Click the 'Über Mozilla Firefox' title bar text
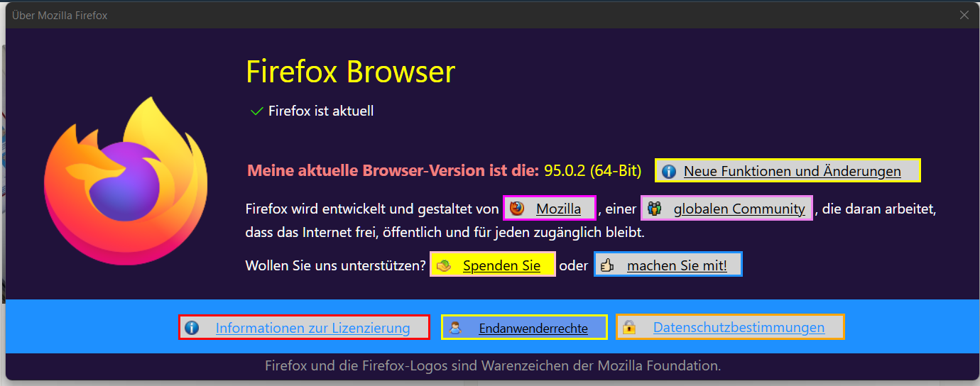This screenshot has width=980, height=386. click(60, 15)
